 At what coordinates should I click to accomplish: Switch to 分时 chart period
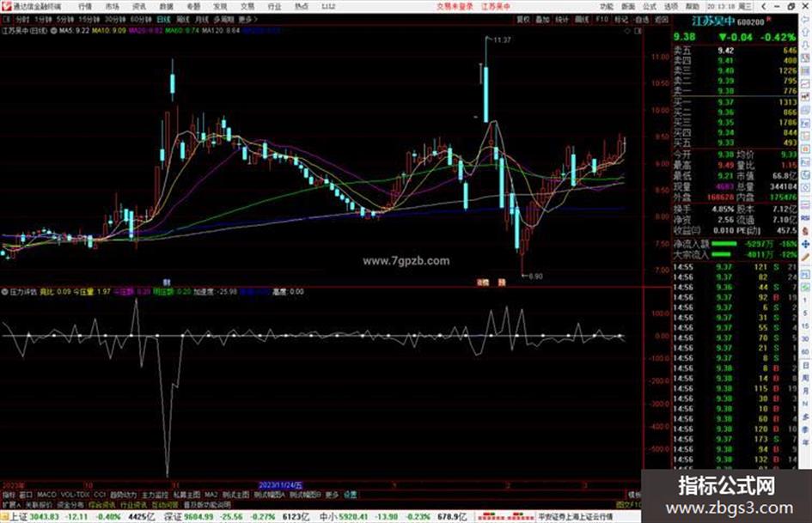tap(21, 19)
